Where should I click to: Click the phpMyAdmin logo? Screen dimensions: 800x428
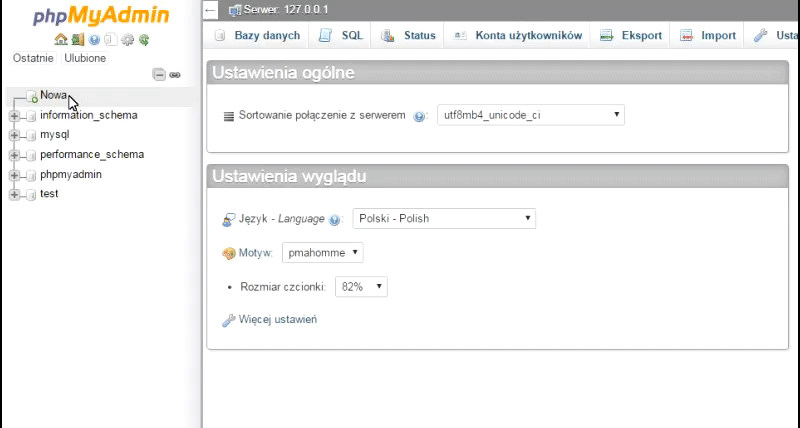coord(101,16)
